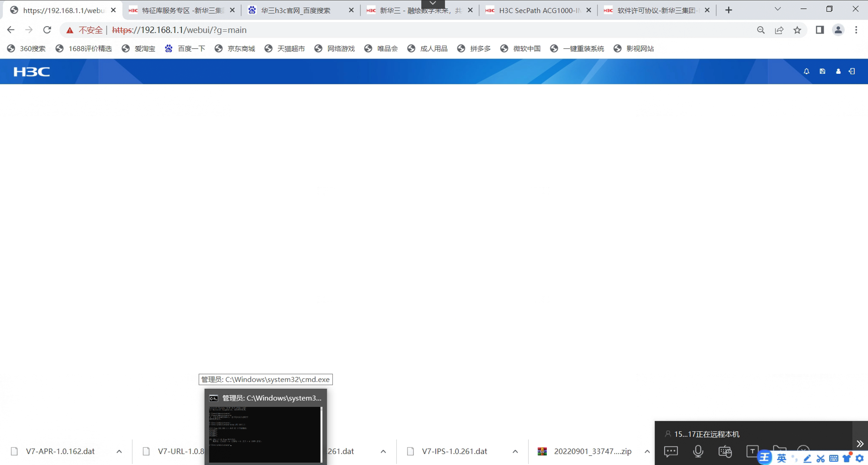The height and width of the screenshot is (465, 868).
Task: Click the H3C logout icon
Action: click(852, 71)
